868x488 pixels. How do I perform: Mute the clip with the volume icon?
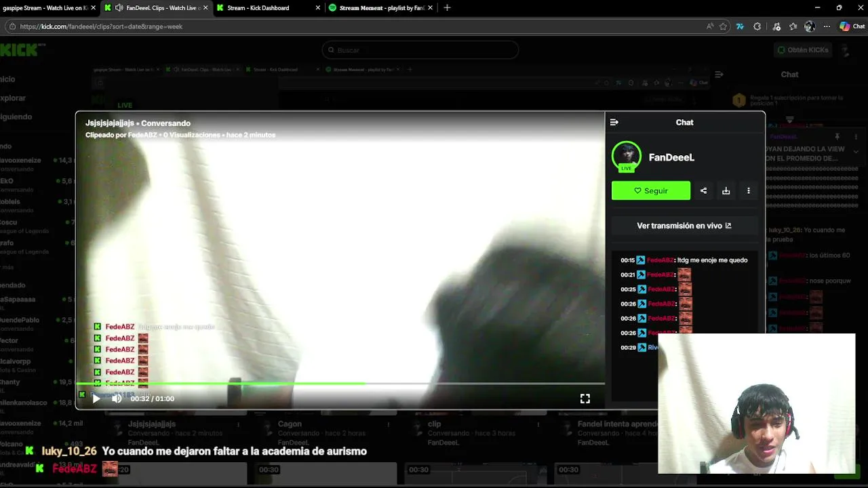click(x=117, y=399)
